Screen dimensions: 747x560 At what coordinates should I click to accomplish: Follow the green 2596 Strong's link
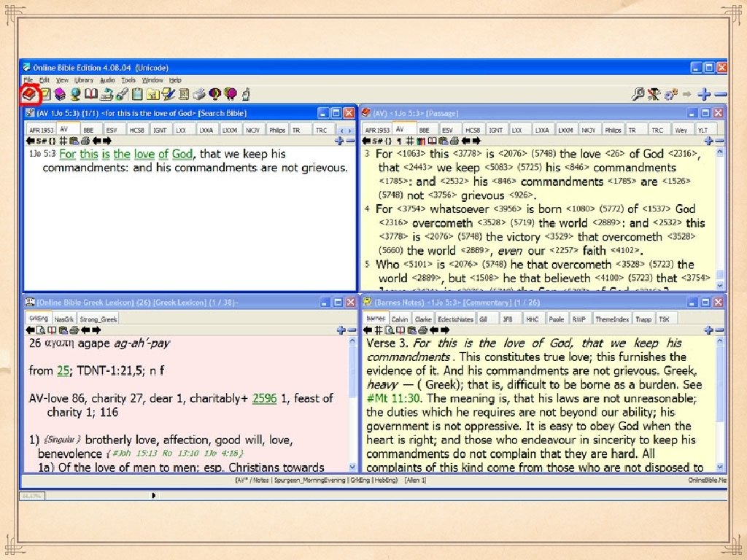(x=264, y=399)
